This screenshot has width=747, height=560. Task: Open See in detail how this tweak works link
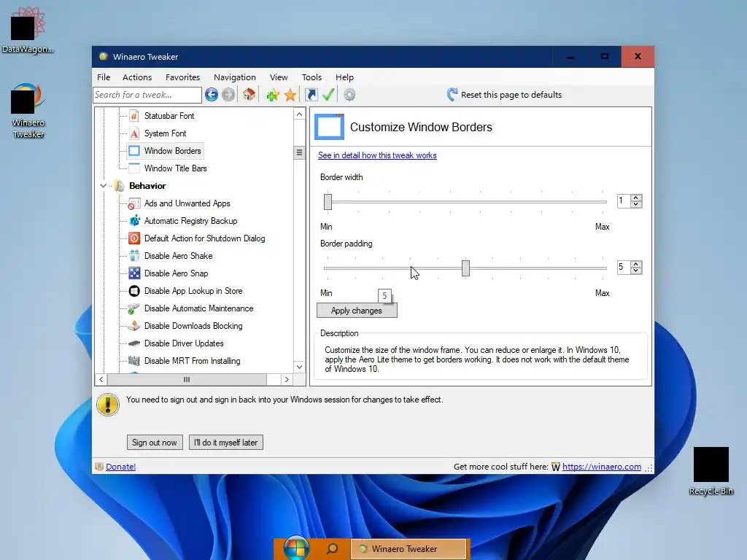pyautogui.click(x=377, y=155)
